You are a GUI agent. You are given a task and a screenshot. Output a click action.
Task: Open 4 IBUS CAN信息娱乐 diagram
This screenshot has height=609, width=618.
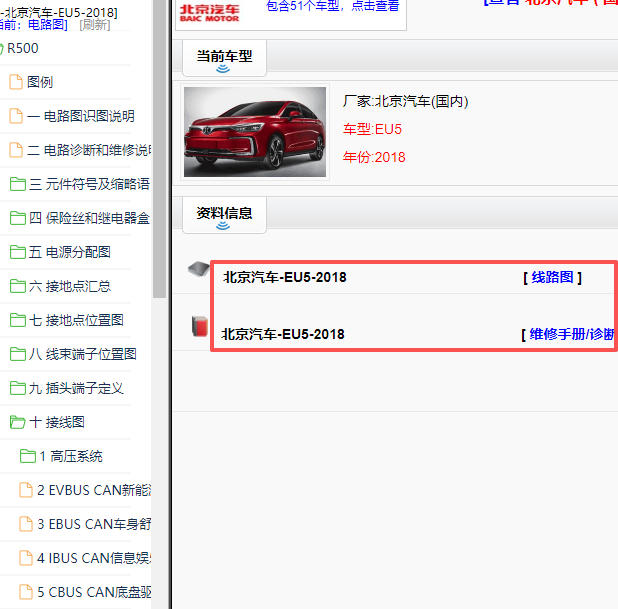click(94, 558)
